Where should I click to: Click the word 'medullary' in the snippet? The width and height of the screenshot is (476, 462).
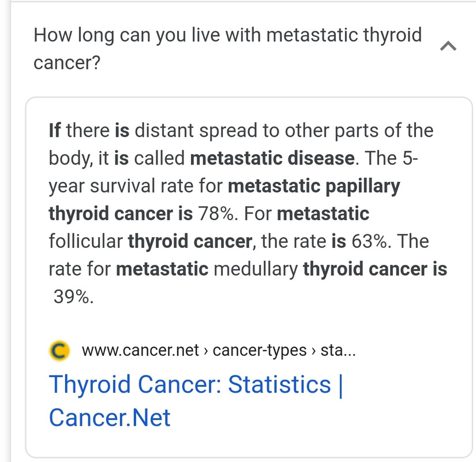[x=256, y=269]
